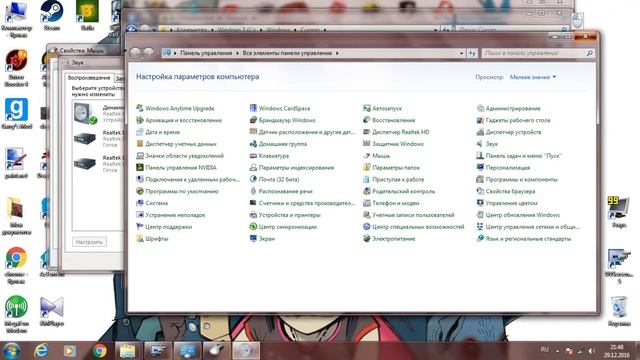
Task: Open the Автозапуск icon
Action: [x=367, y=108]
